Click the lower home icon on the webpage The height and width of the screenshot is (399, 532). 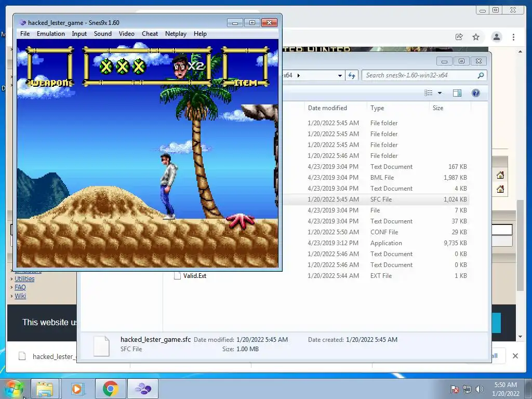click(x=500, y=189)
